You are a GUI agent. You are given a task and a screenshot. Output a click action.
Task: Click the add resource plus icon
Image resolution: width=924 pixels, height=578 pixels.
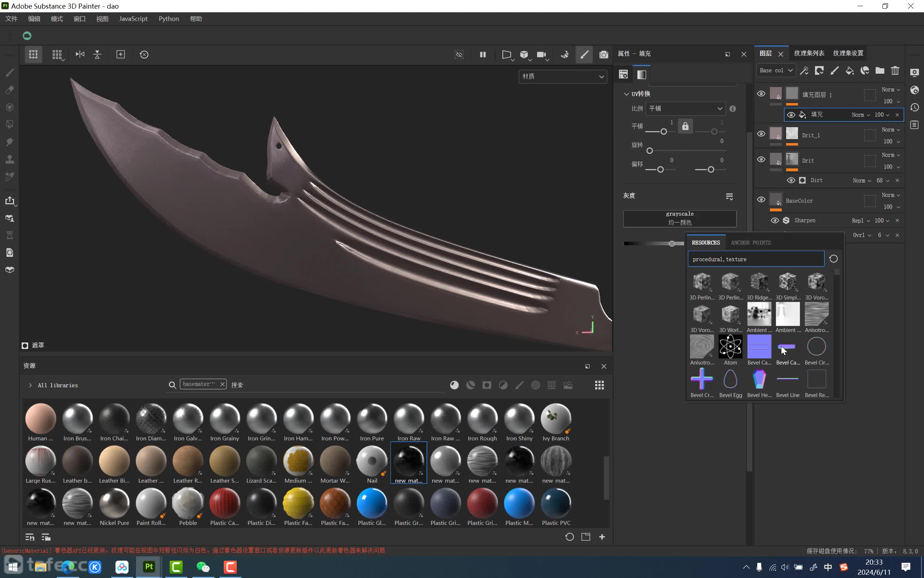[602, 537]
